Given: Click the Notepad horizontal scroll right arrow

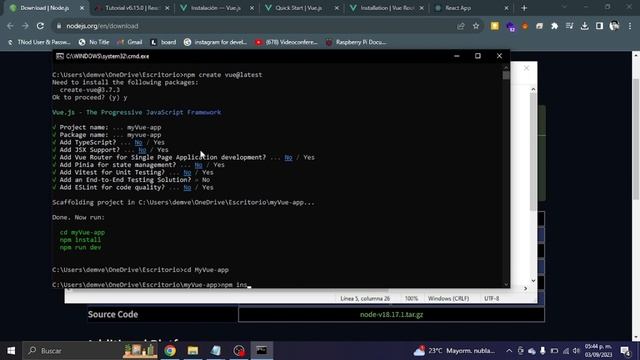Looking at the screenshot, I should coord(526,289).
